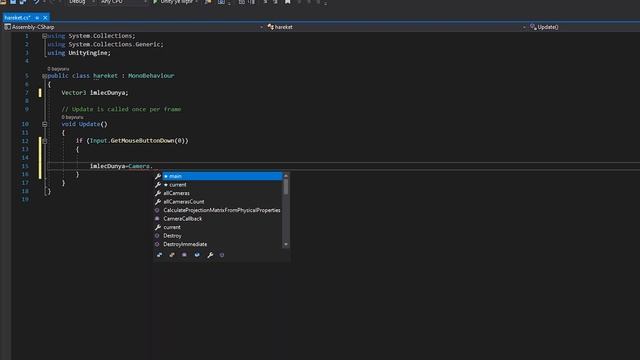Click 'GetMouseButtonDown' in the if statement
Viewport: 640px width, 360px height.
[142, 141]
